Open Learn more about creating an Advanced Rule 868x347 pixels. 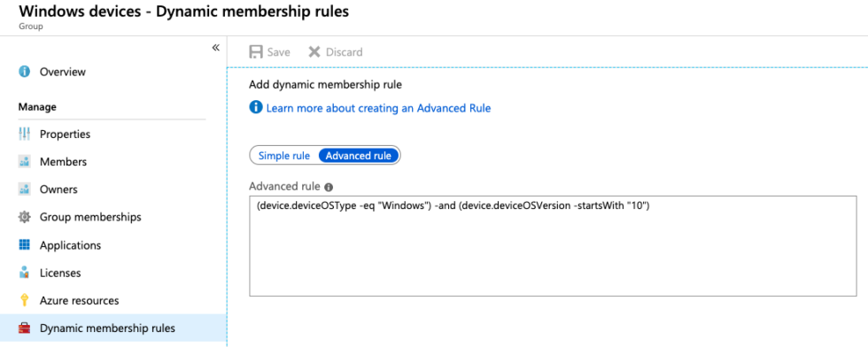click(x=379, y=108)
